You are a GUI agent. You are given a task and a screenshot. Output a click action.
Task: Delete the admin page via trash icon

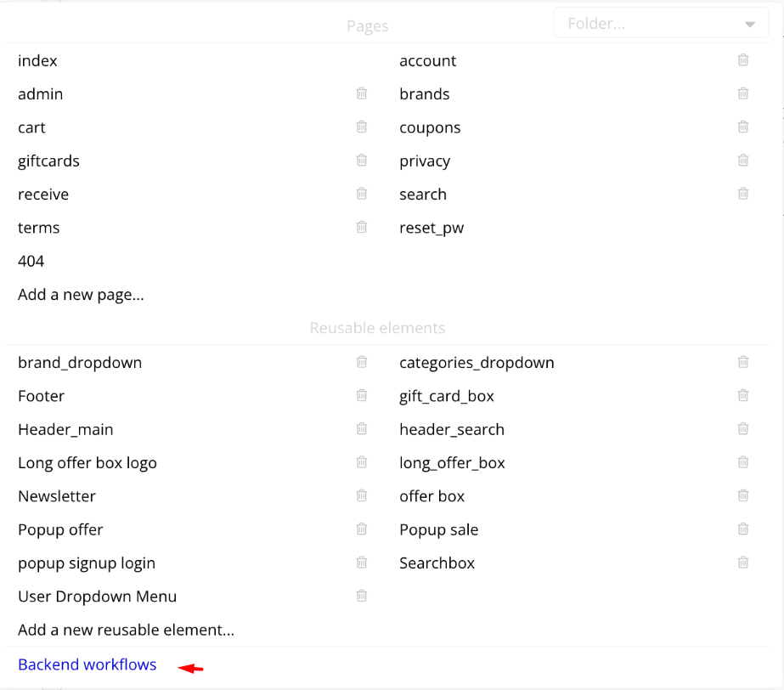pos(362,93)
